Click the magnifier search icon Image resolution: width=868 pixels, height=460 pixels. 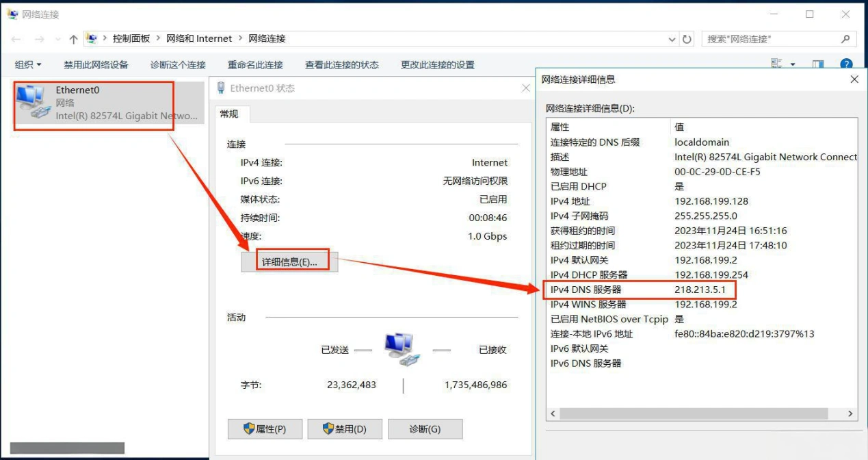click(846, 39)
